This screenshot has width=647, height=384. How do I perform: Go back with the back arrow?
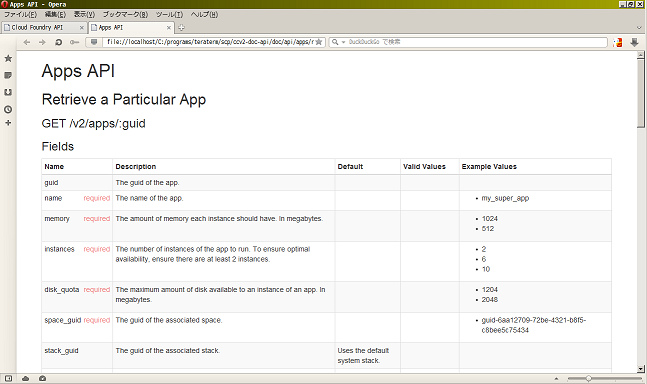(27, 42)
